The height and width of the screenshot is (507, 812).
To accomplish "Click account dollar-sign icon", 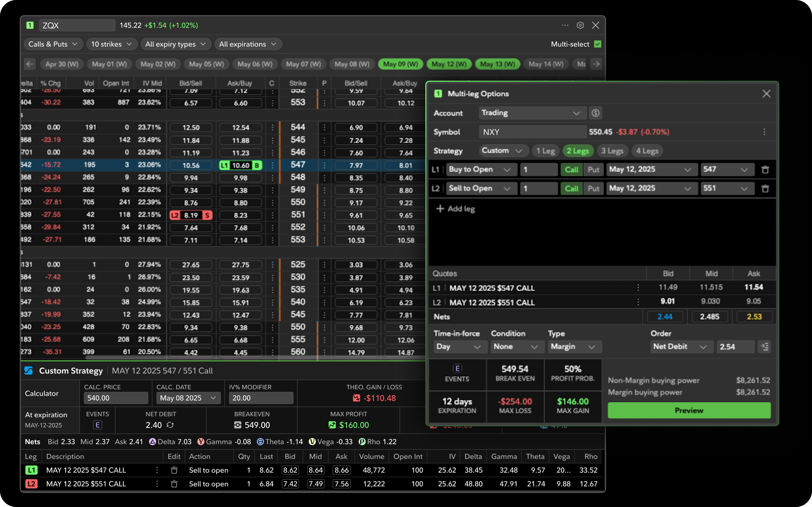I will tap(595, 113).
